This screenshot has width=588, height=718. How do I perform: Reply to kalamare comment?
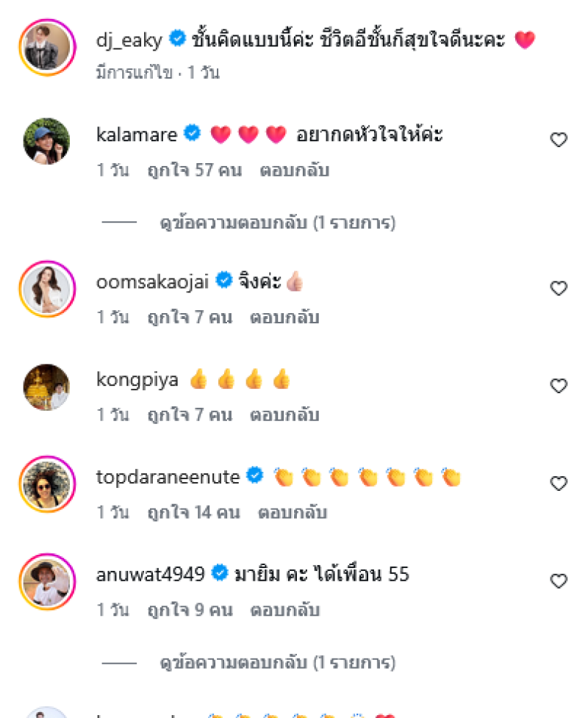click(x=294, y=170)
